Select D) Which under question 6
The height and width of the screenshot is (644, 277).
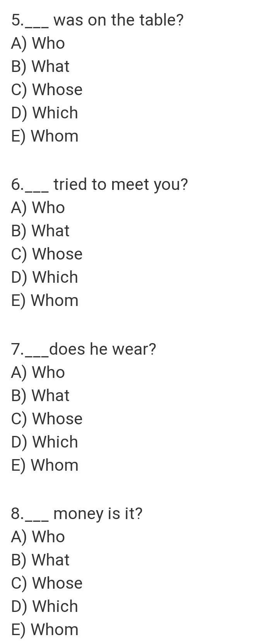(44, 277)
